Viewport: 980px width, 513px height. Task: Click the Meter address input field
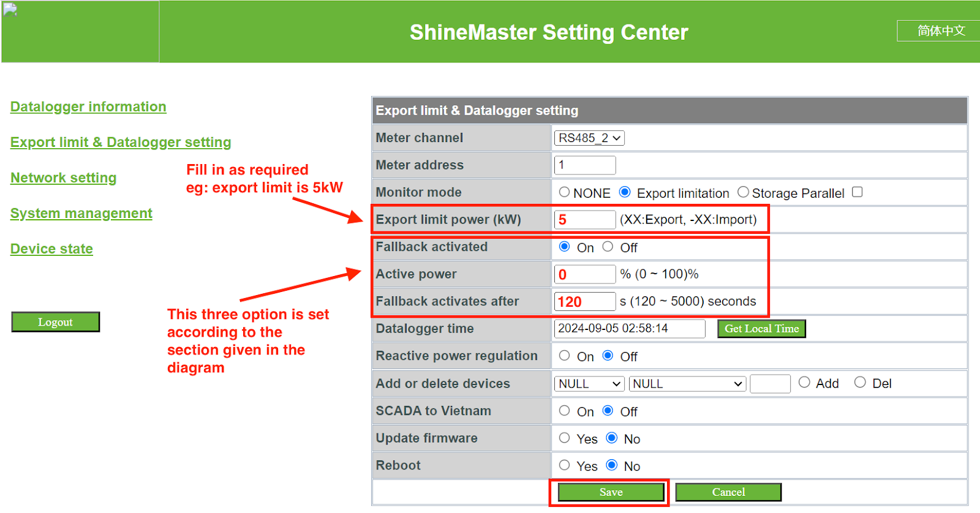584,165
